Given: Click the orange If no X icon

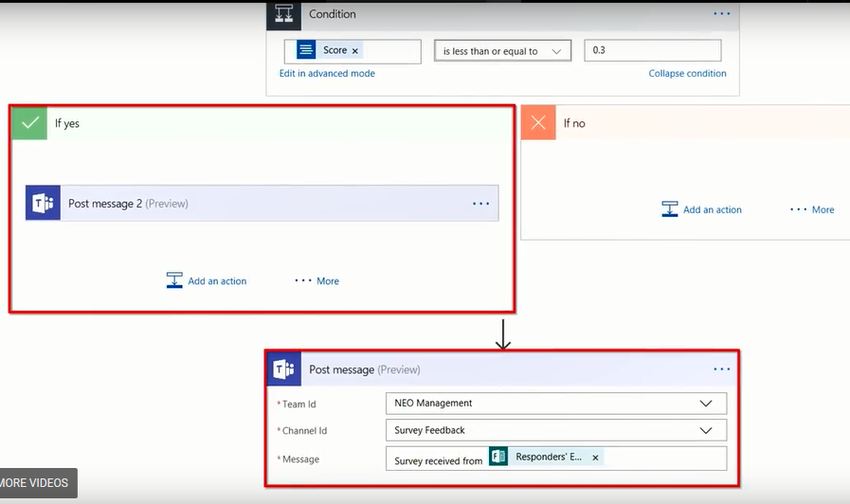Looking at the screenshot, I should pos(538,123).
